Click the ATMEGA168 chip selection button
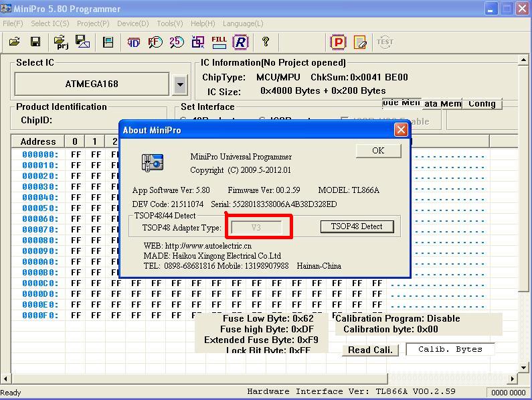 point(92,84)
